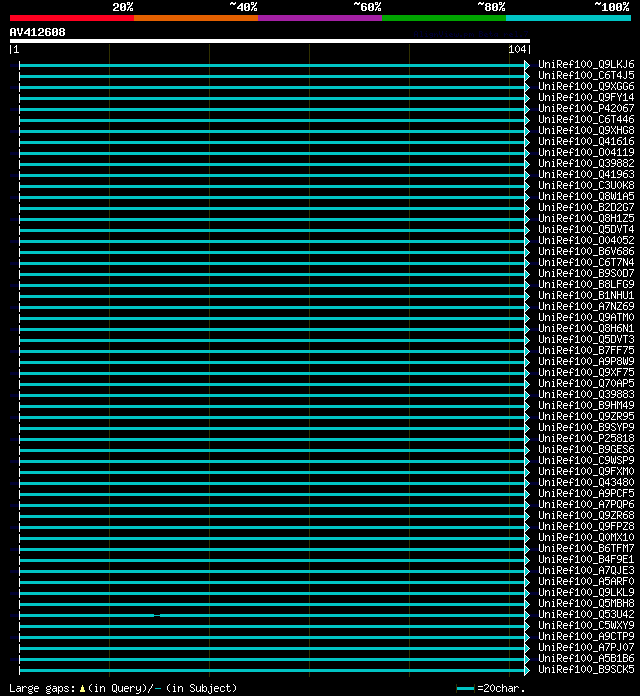The height and width of the screenshot is (696, 640).
Task: Click the UniRef100_Q9FY14 label
Action: tap(586, 98)
